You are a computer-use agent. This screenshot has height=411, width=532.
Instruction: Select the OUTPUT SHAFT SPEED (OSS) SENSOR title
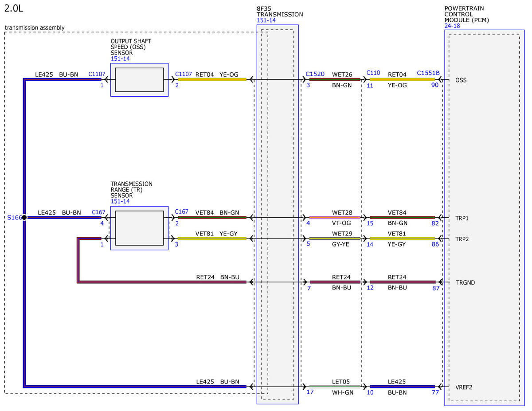click(x=131, y=47)
